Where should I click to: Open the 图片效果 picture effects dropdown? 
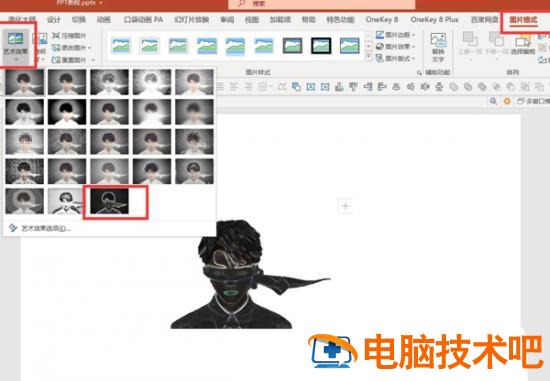(395, 46)
